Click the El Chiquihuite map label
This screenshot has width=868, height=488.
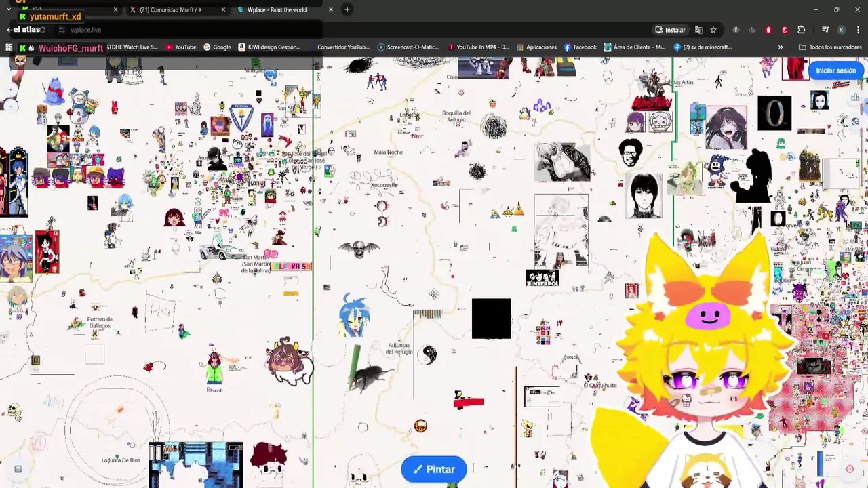pos(600,385)
